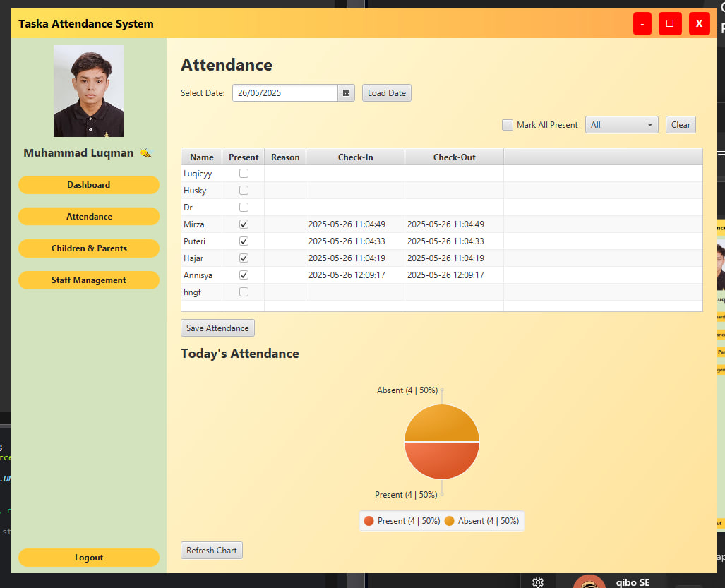The width and height of the screenshot is (725, 588).
Task: Sort by the Present column header
Action: coord(244,157)
